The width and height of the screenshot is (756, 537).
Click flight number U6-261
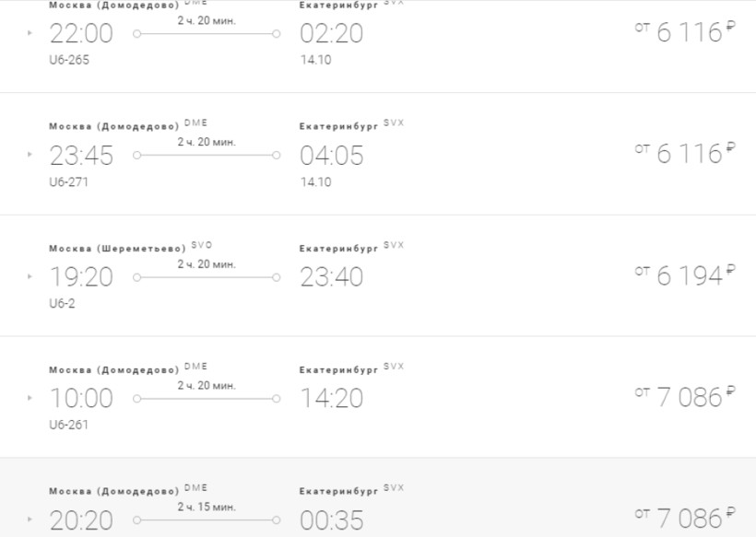pos(69,426)
